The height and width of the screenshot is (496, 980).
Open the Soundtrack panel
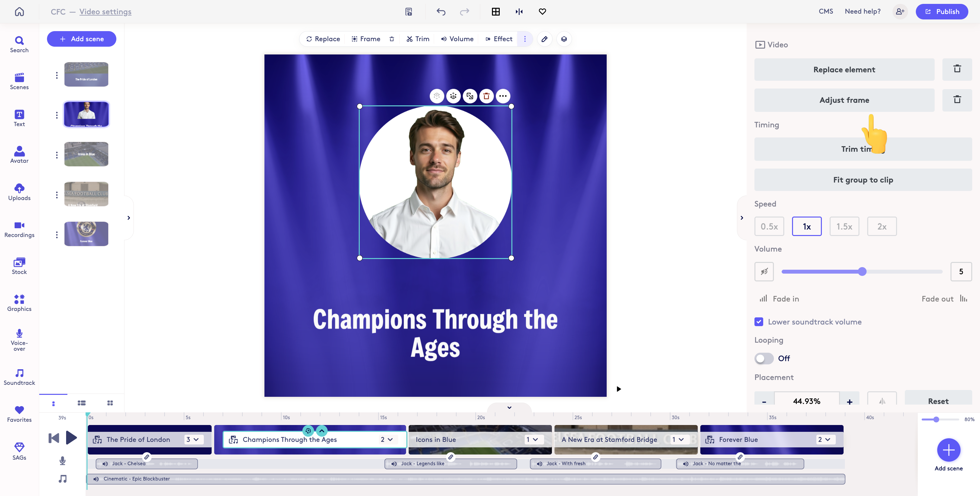pyautogui.click(x=19, y=377)
